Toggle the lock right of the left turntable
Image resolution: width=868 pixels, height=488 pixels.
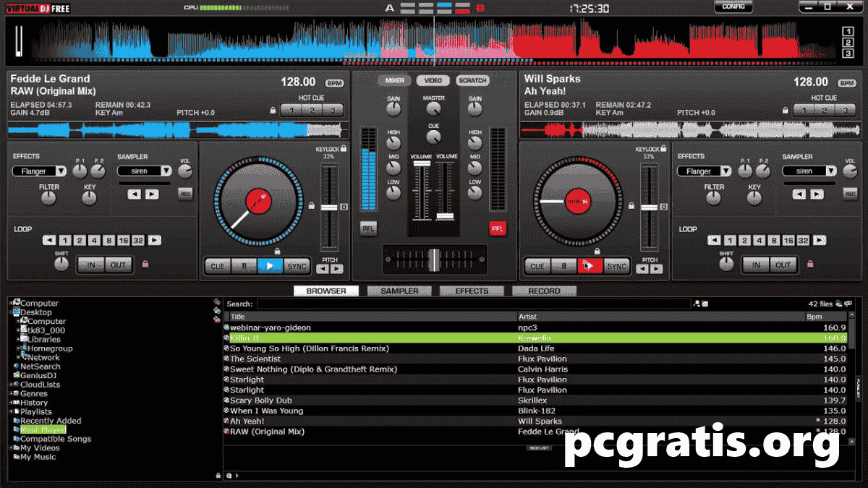tap(310, 206)
